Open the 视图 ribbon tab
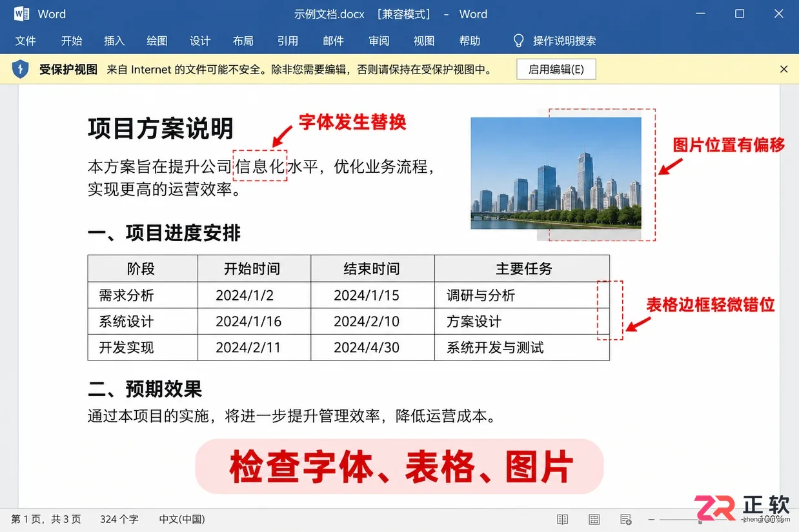The height and width of the screenshot is (532, 799). point(424,41)
